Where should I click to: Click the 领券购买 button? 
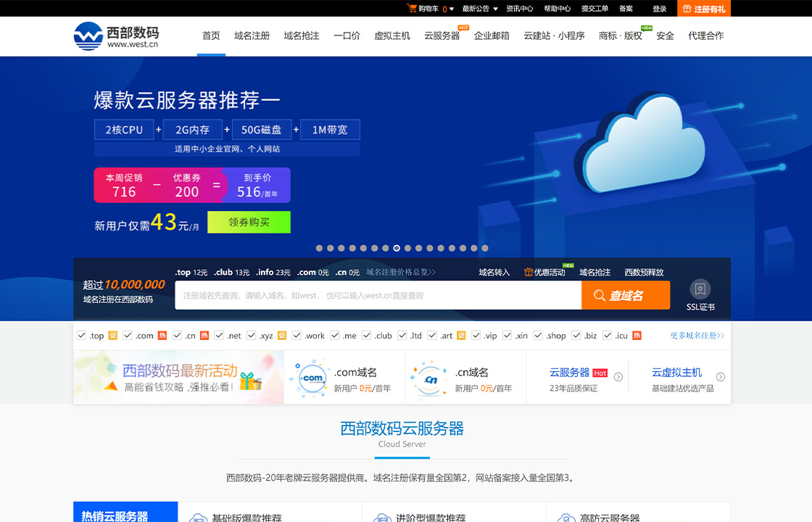249,222
